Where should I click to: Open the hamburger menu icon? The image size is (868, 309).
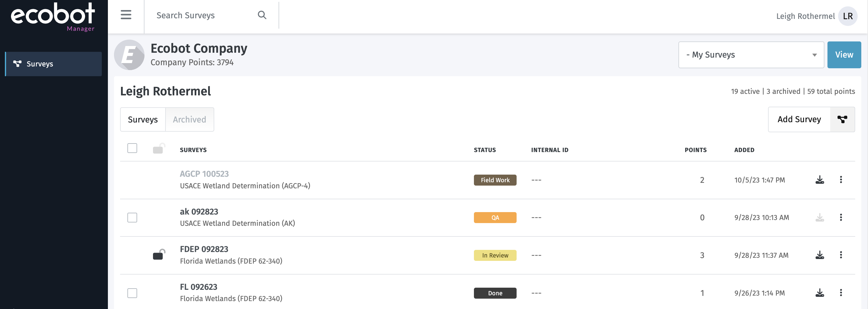pyautogui.click(x=126, y=15)
